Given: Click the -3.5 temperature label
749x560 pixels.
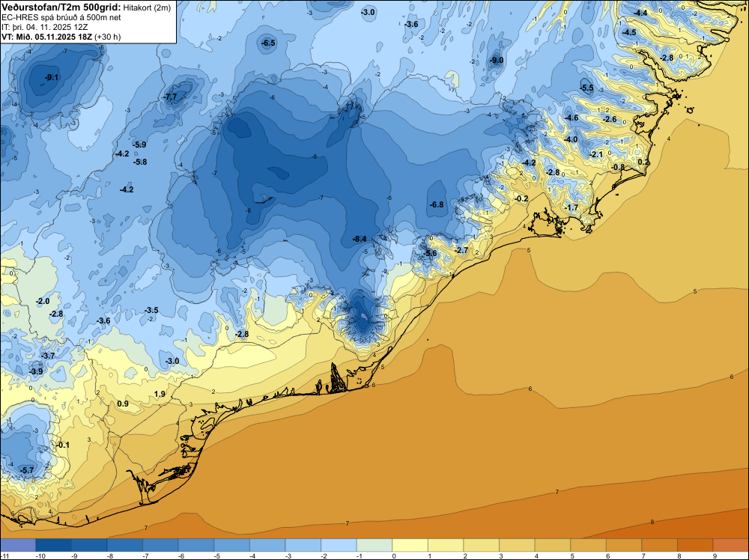Looking at the screenshot, I should pyautogui.click(x=151, y=310).
